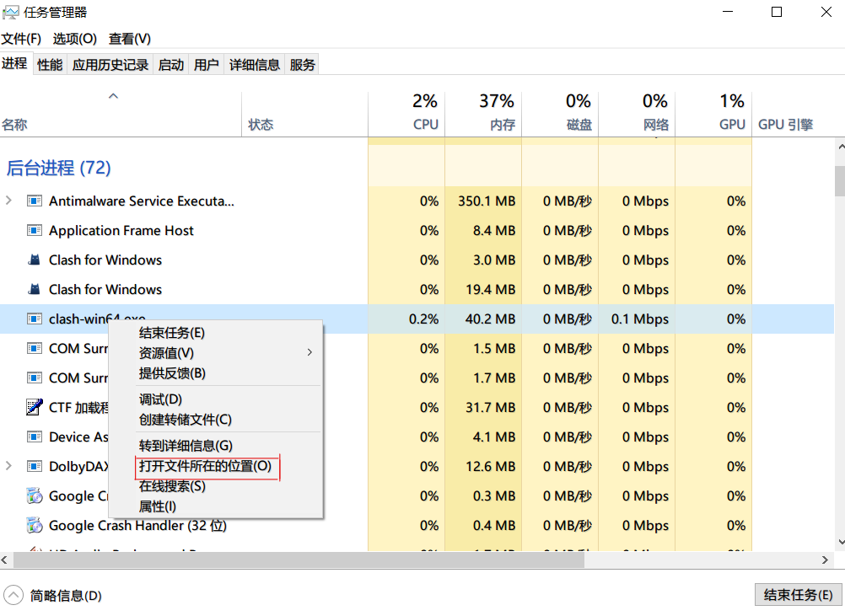Sort by the 内存 column header
This screenshot has height=616, width=845.
(483, 113)
